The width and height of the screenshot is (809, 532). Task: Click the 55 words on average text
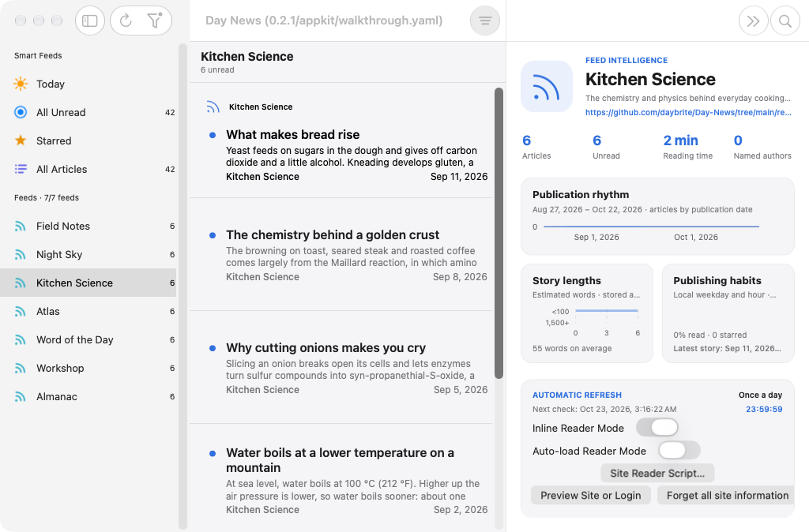572,348
